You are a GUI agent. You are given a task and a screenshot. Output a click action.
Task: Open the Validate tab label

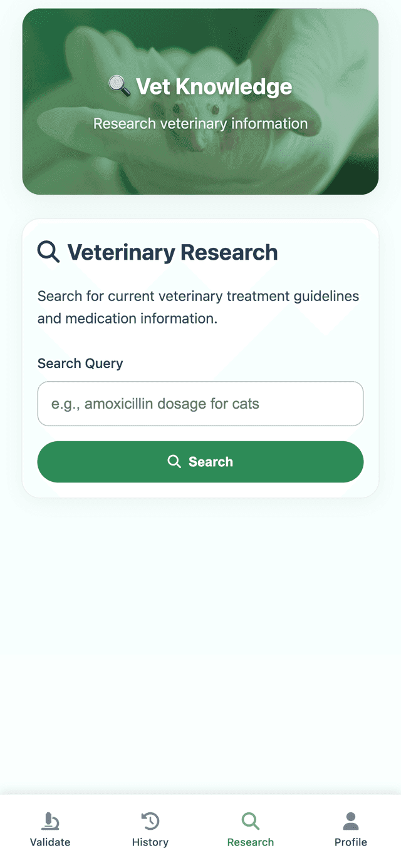50,842
